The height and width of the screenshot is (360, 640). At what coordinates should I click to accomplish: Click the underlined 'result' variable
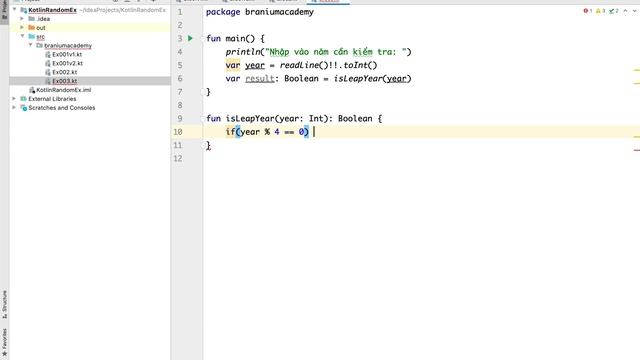(x=260, y=78)
